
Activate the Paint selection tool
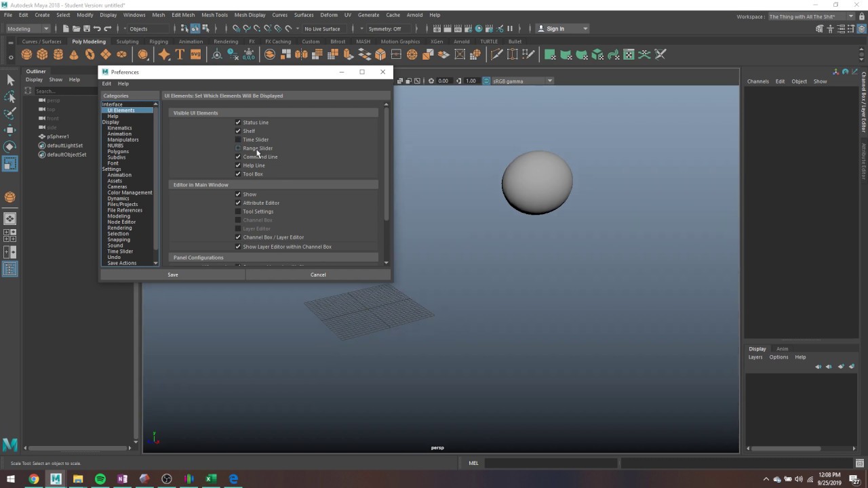(10, 113)
